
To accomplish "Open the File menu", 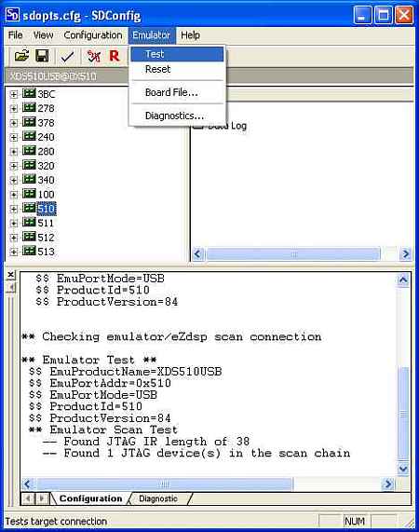I will (15, 35).
